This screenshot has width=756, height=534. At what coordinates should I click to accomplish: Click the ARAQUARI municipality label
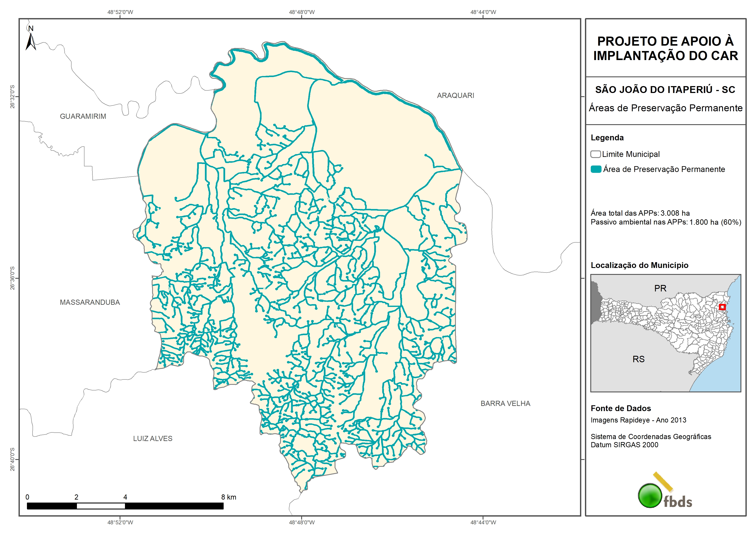click(455, 96)
